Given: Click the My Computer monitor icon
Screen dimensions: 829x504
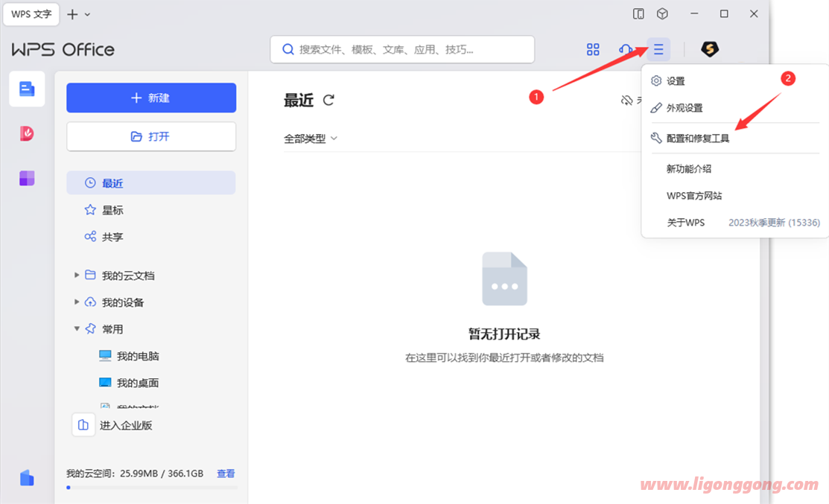Looking at the screenshot, I should coord(105,356).
